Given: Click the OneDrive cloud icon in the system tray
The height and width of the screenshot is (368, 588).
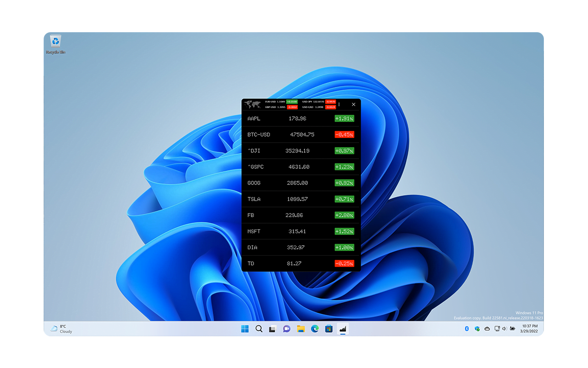Looking at the screenshot, I should [x=487, y=328].
